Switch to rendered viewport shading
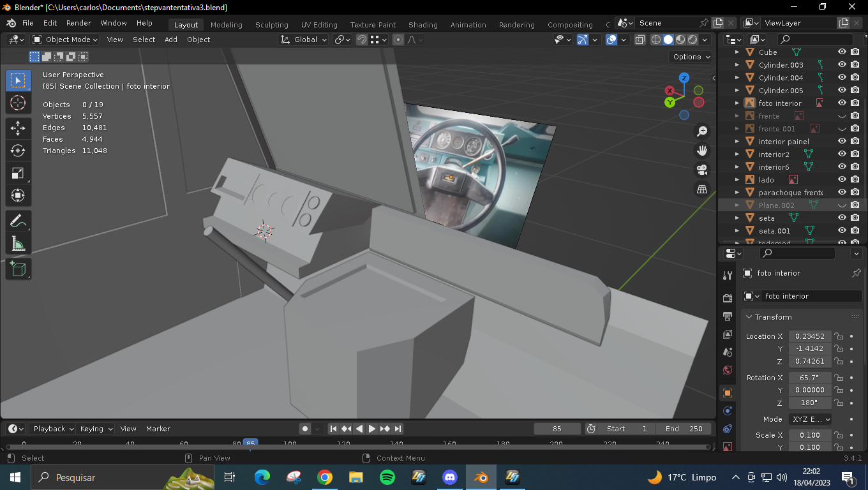868x490 pixels. pyautogui.click(x=692, y=40)
